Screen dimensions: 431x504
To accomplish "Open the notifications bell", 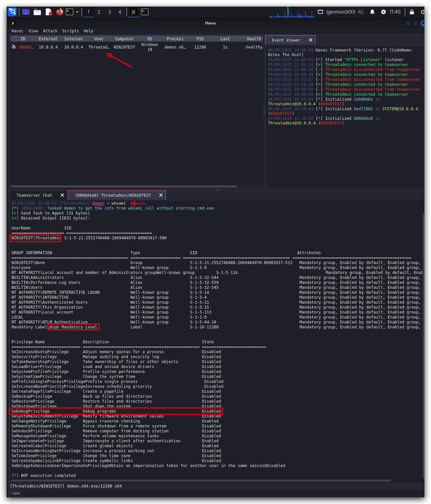I will coord(372,12).
